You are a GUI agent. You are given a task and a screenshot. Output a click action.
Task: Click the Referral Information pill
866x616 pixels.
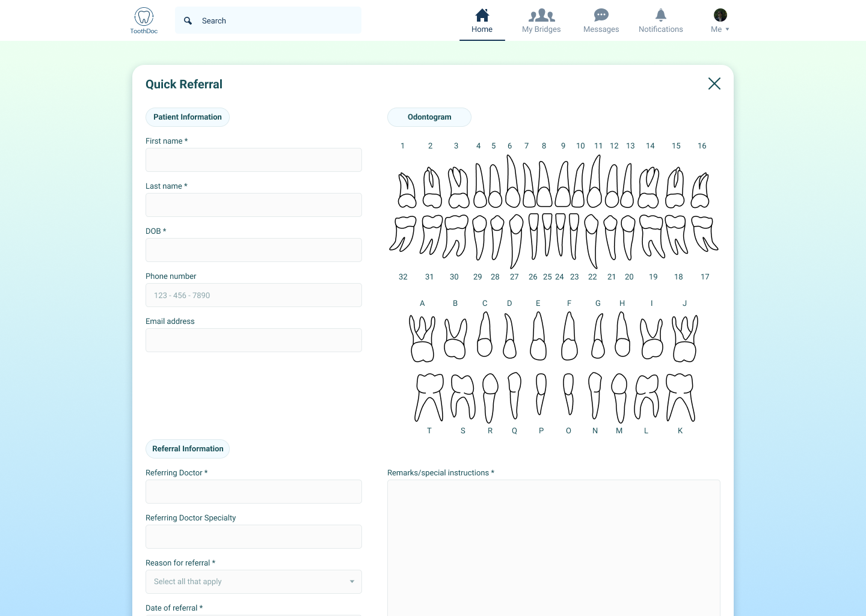[x=188, y=449]
